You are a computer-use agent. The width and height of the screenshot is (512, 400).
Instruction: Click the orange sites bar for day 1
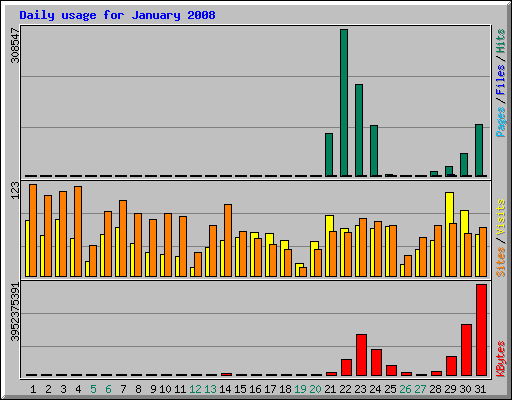[x=33, y=230]
